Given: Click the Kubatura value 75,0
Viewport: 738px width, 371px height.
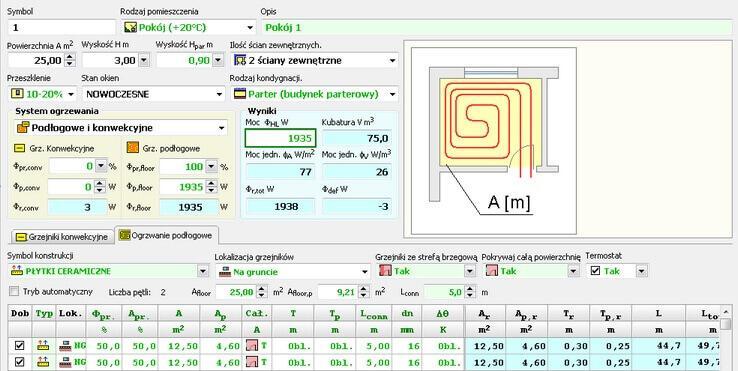Looking at the screenshot, I should coord(356,138).
